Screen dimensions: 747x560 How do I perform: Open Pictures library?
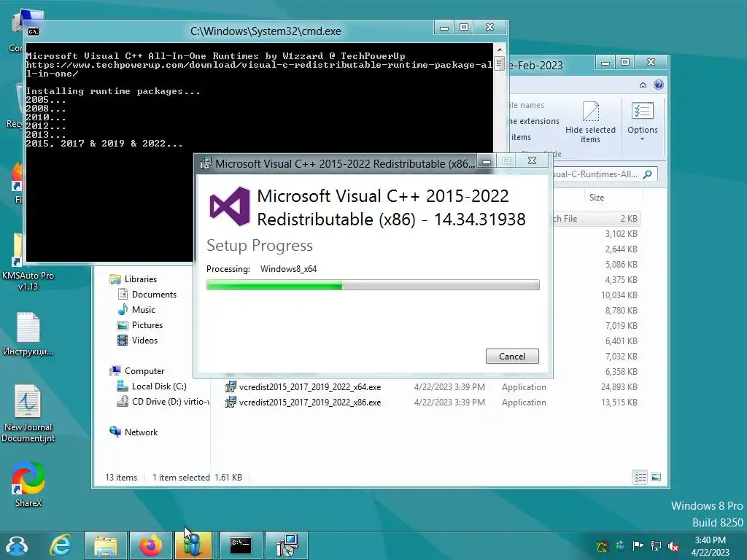click(x=147, y=324)
